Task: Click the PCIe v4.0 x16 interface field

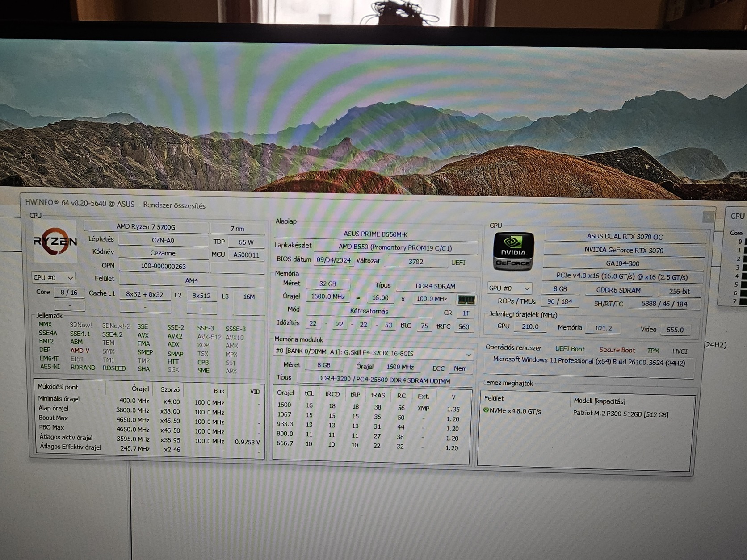Action: click(x=622, y=277)
